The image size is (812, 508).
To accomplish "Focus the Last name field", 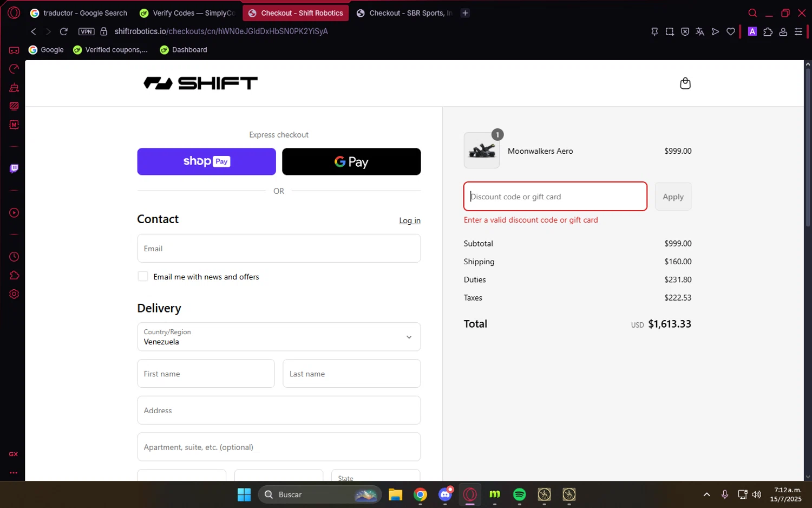I will pos(351,374).
